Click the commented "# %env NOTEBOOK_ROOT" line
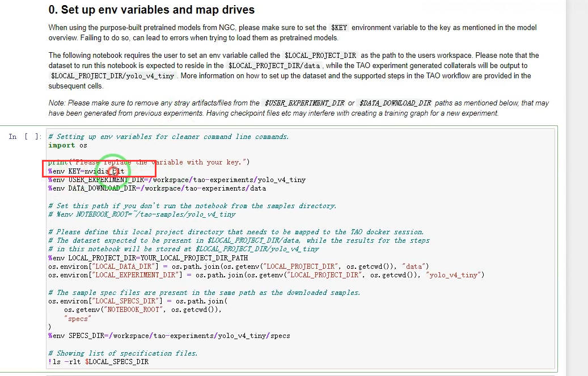The image size is (588, 376). click(142, 214)
